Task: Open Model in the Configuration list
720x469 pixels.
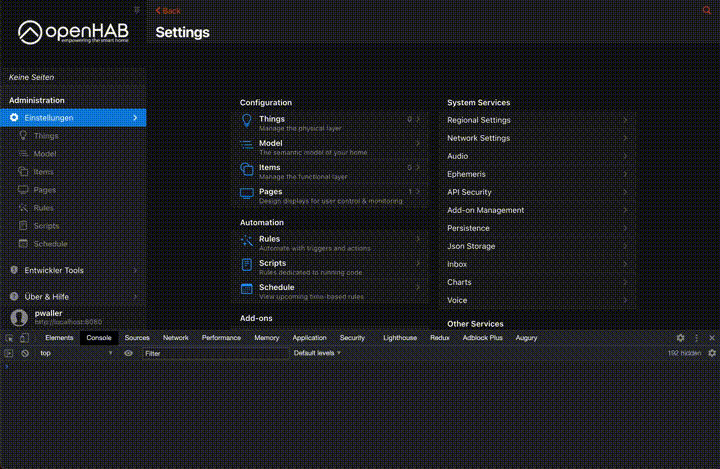Action: [330, 147]
